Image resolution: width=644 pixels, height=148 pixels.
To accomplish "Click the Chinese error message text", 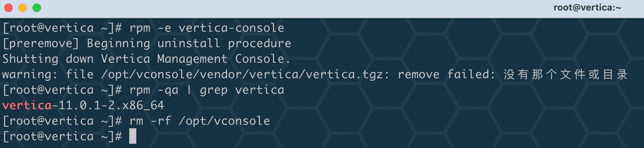I will [566, 74].
